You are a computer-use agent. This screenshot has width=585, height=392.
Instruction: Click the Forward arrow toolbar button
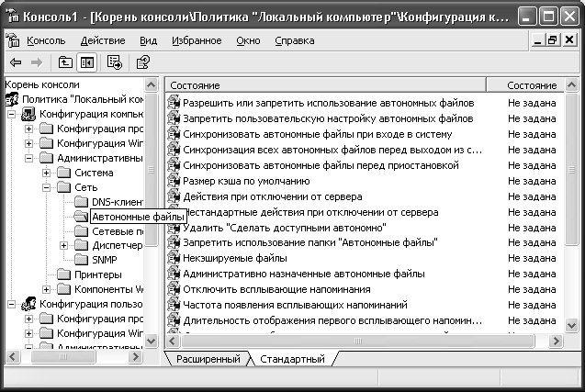[x=36, y=62]
